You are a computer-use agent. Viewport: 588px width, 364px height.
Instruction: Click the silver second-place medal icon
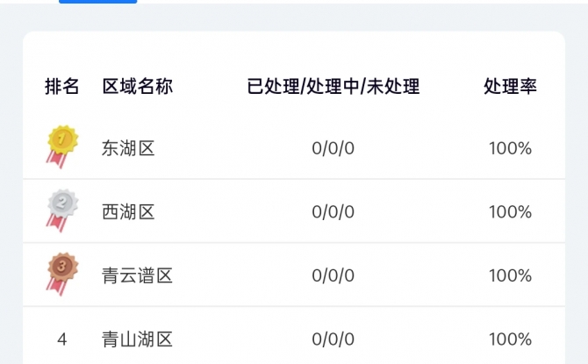coord(62,211)
